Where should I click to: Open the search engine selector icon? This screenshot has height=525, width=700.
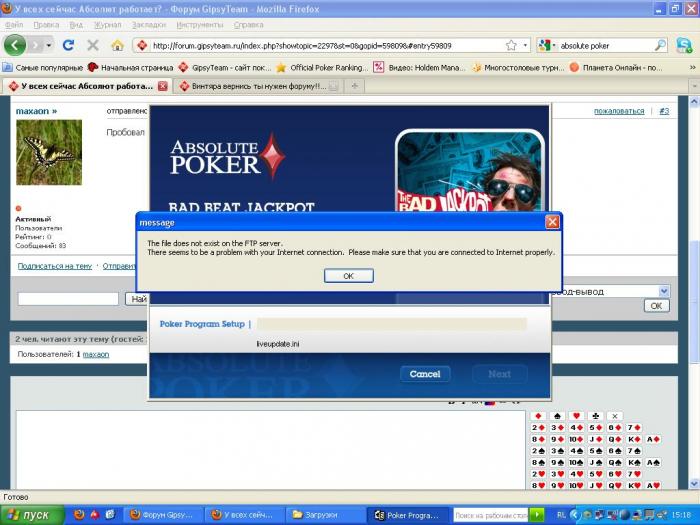click(544, 45)
